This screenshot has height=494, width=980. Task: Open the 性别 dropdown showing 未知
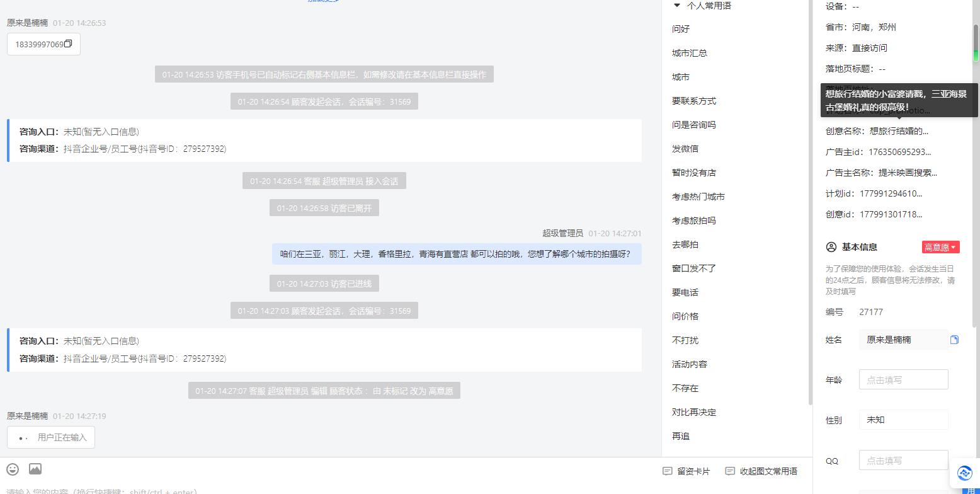click(x=903, y=420)
